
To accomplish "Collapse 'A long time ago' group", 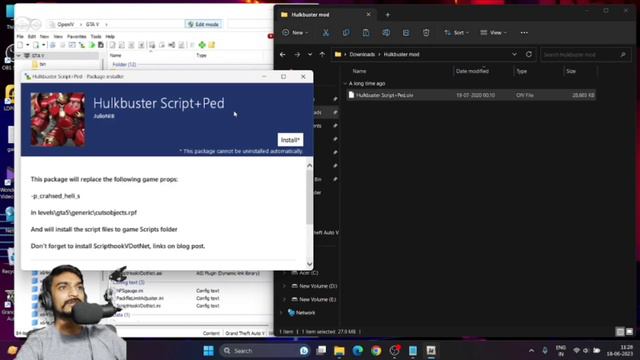I will [345, 84].
